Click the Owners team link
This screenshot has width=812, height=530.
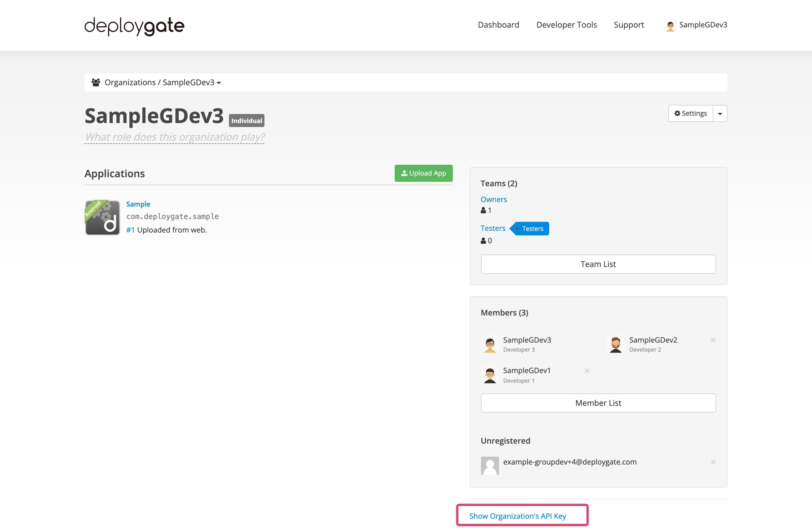click(x=494, y=199)
